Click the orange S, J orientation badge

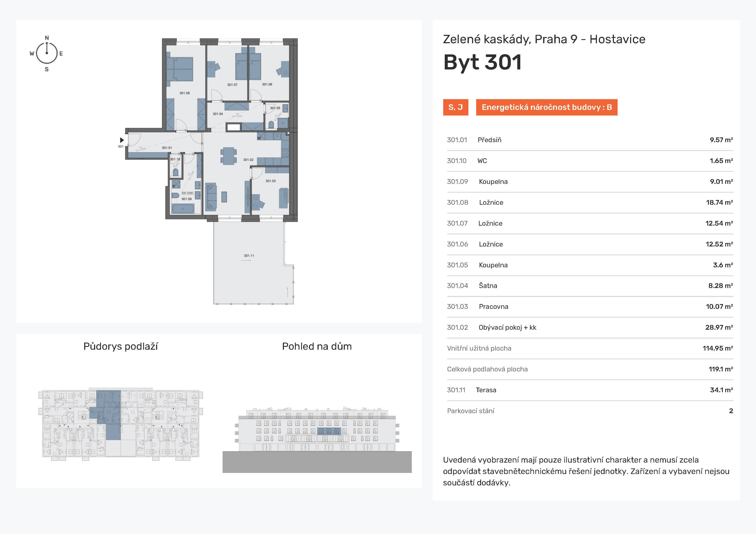455,107
